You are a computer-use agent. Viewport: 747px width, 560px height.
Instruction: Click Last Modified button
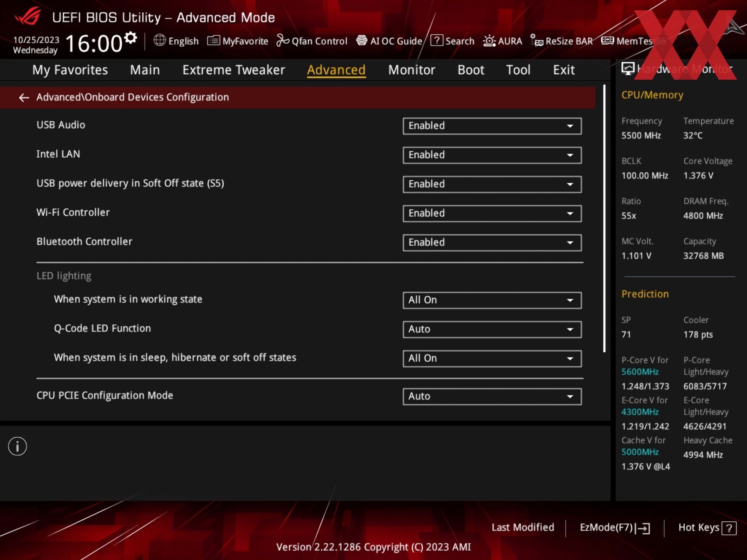point(523,528)
